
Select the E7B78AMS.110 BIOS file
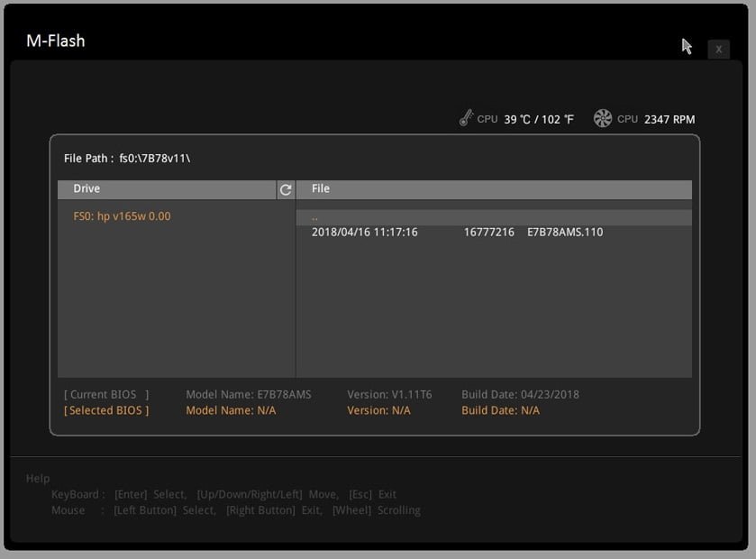[x=565, y=233]
